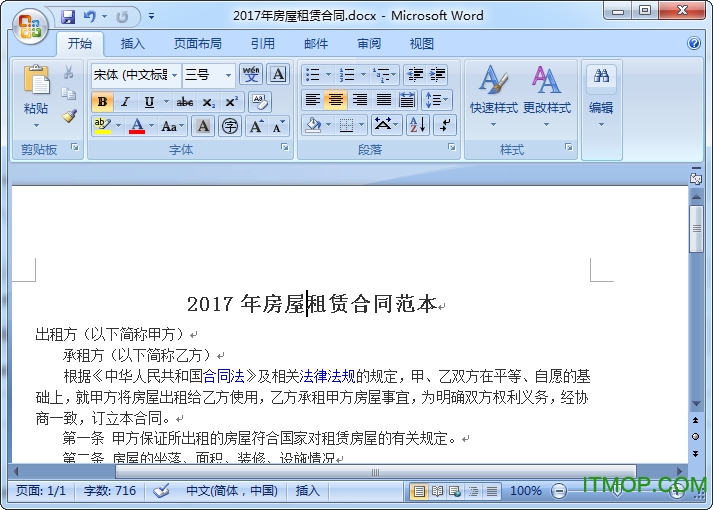Open underline style dropdown arrow

[x=166, y=102]
